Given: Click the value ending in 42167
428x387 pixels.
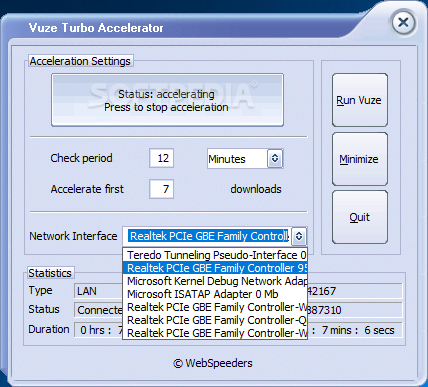Looking at the screenshot, I should pyautogui.click(x=355, y=291).
